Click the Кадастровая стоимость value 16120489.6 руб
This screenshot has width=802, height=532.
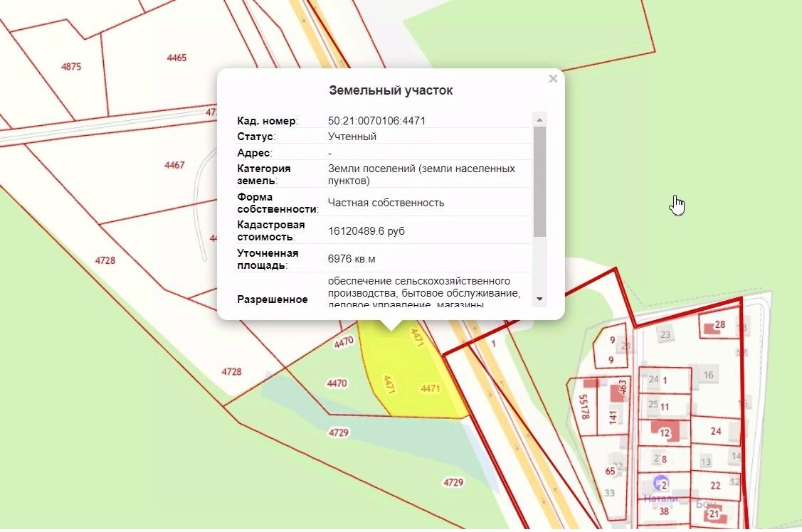[x=366, y=231]
